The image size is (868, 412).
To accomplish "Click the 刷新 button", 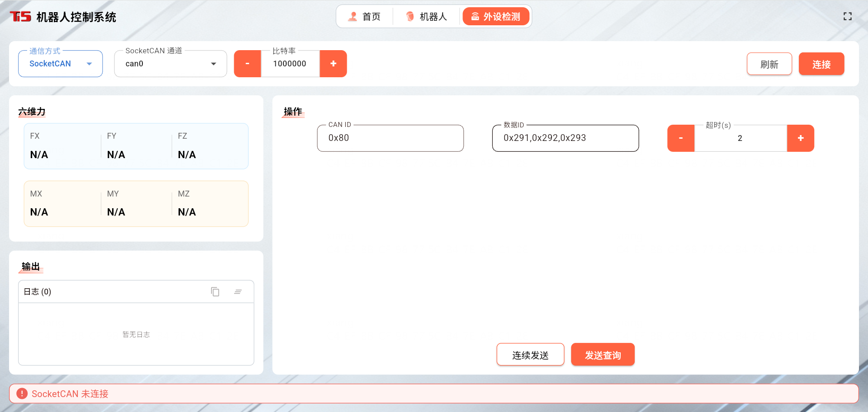I will tap(769, 64).
